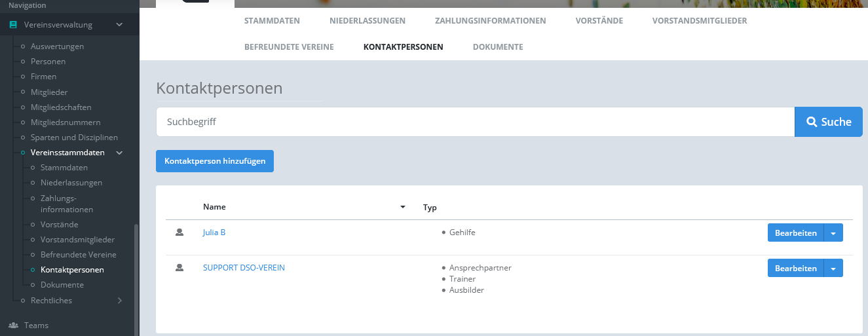868x336 pixels.
Task: Click Bearbeiten for Julia B
Action: tap(796, 233)
